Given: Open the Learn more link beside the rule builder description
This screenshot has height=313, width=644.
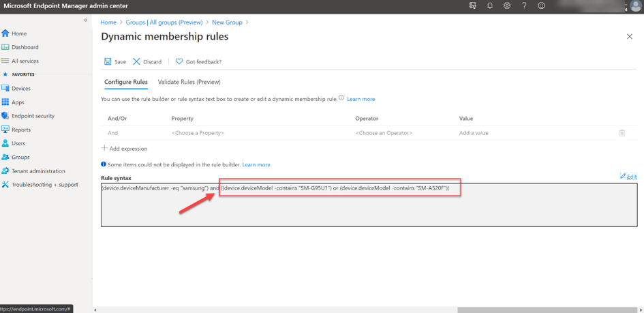Looking at the screenshot, I should coord(361,99).
